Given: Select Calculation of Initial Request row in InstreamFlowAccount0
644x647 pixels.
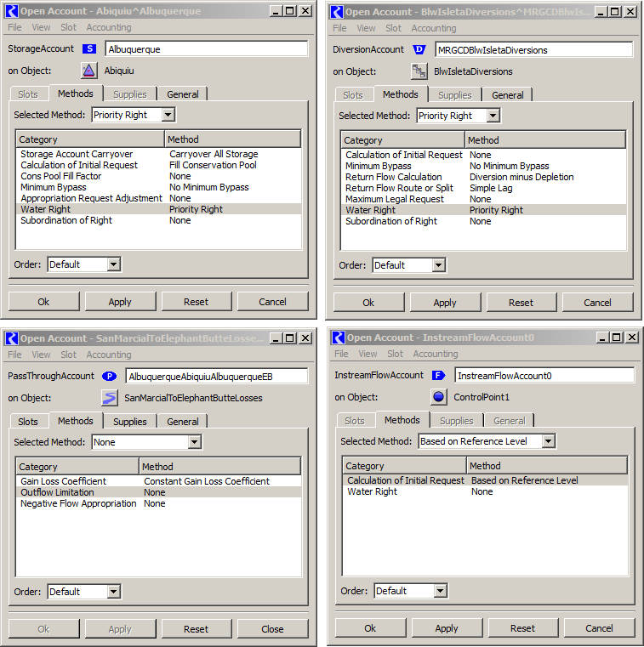Looking at the screenshot, I should [486, 480].
